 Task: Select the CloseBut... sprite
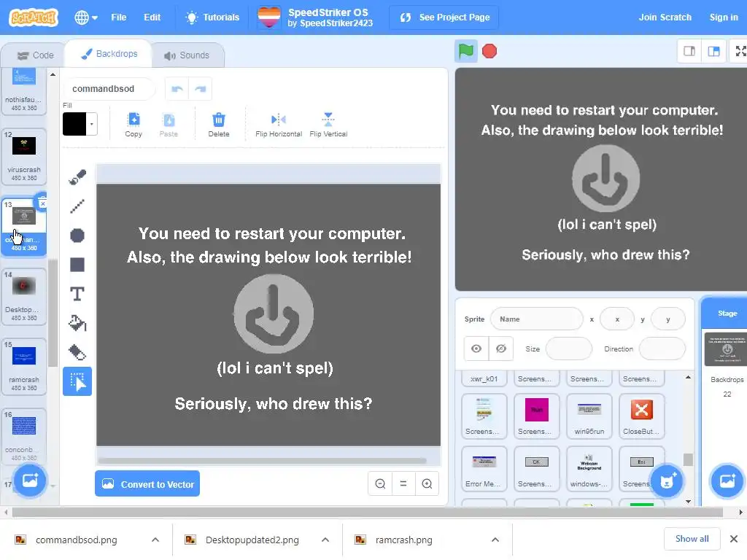pos(641,416)
